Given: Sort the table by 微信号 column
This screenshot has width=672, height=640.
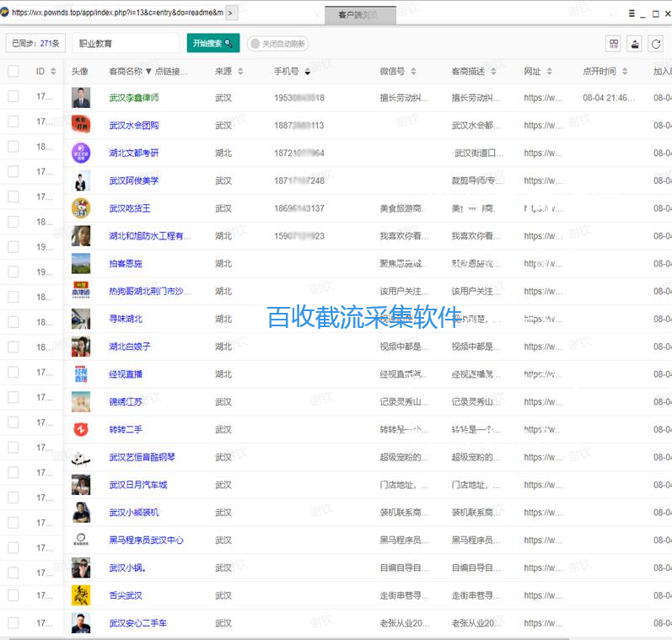Looking at the screenshot, I should [x=413, y=71].
